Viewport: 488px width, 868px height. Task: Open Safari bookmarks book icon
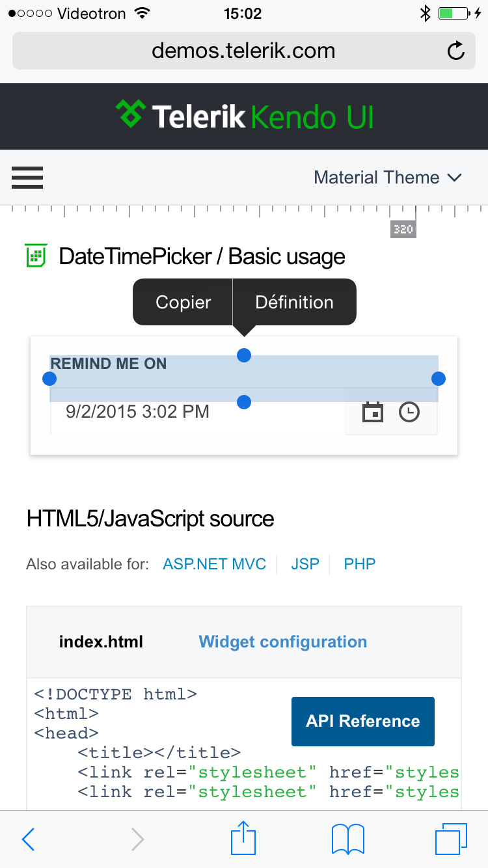[x=348, y=839]
